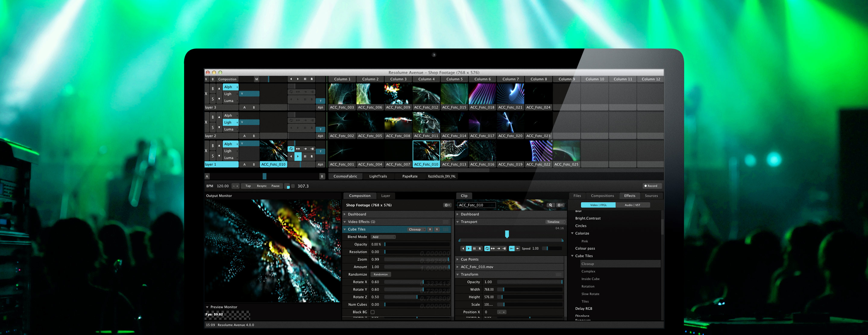Open the Clip settings gear icon
This screenshot has height=335, width=868.
pyautogui.click(x=559, y=205)
